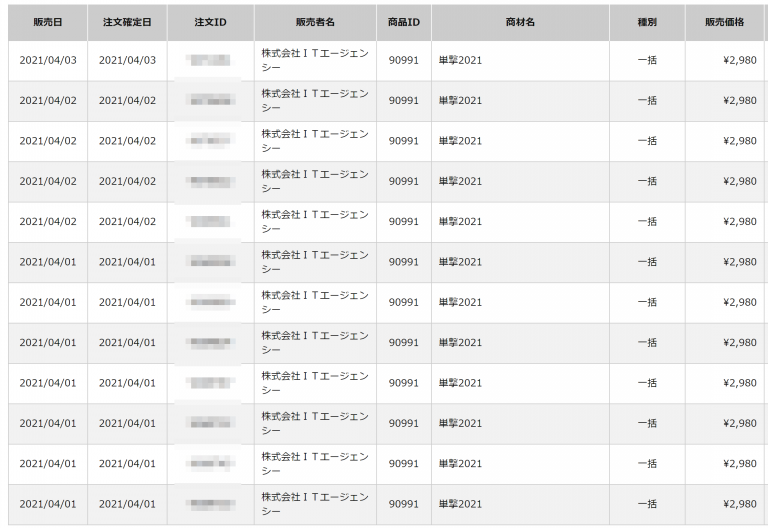Click 単撃2021 in the 2021/04/03 row
The width and height of the screenshot is (768, 528).
[x=461, y=61]
